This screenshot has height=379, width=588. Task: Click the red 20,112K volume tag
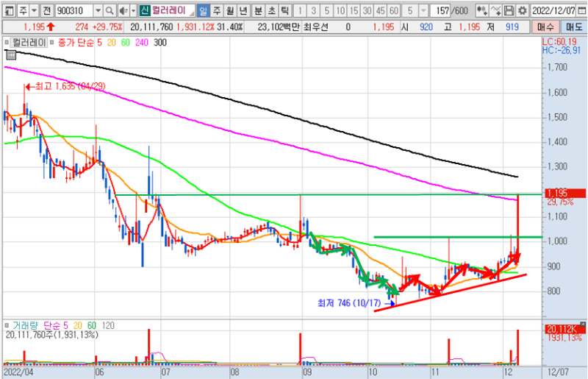564,330
